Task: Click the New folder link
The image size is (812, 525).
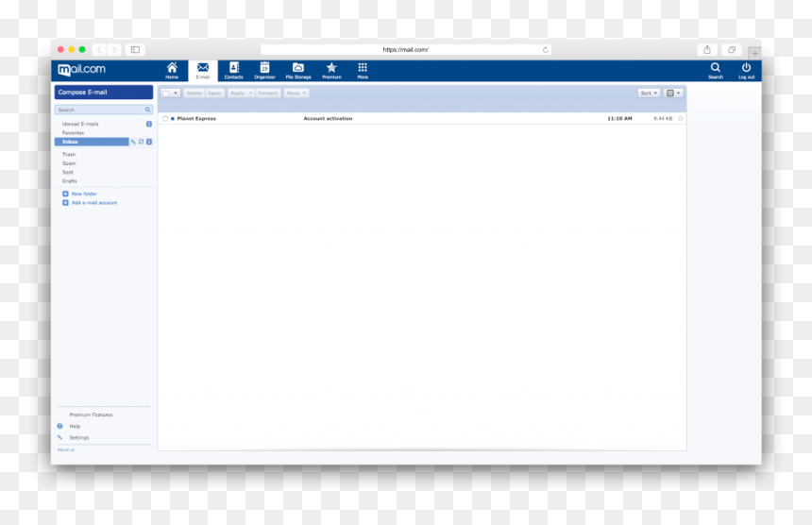Action: [84, 194]
